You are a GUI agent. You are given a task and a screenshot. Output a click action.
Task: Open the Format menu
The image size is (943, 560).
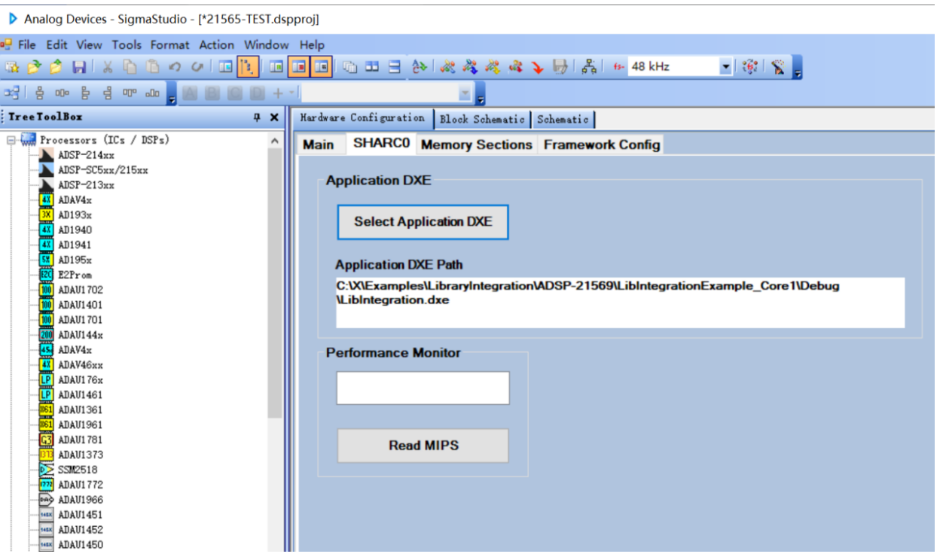[x=170, y=45]
